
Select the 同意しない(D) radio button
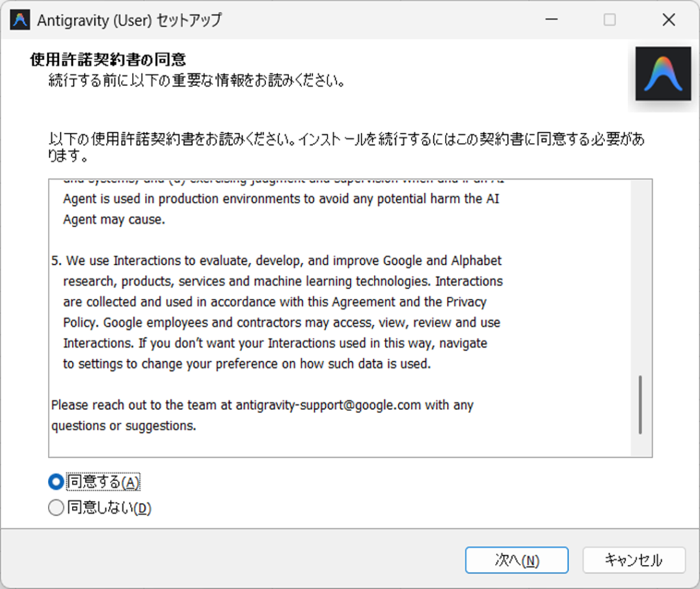[56, 508]
